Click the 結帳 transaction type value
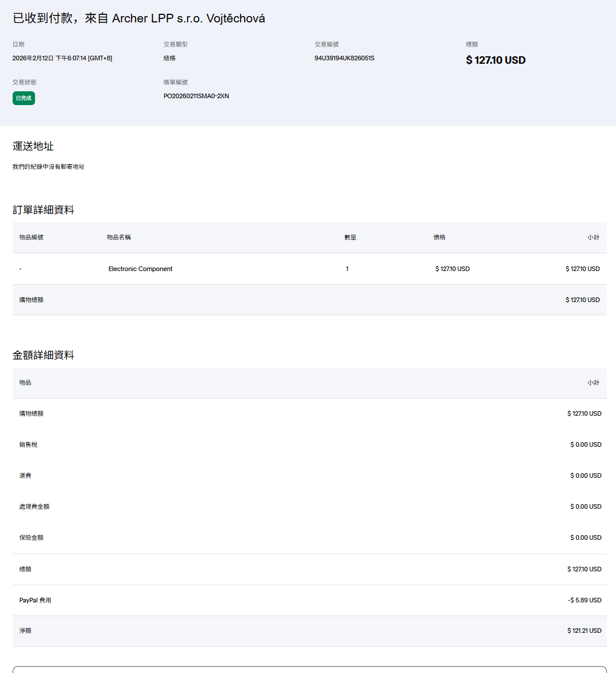Viewport: 616px width, 673px height. tap(169, 58)
